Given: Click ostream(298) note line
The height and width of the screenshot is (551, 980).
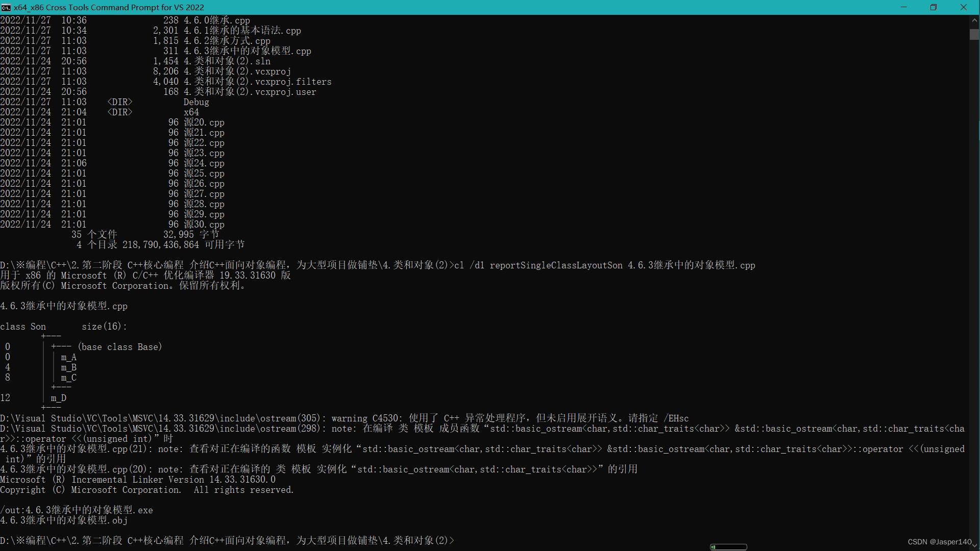Looking at the screenshot, I should [x=482, y=434].
